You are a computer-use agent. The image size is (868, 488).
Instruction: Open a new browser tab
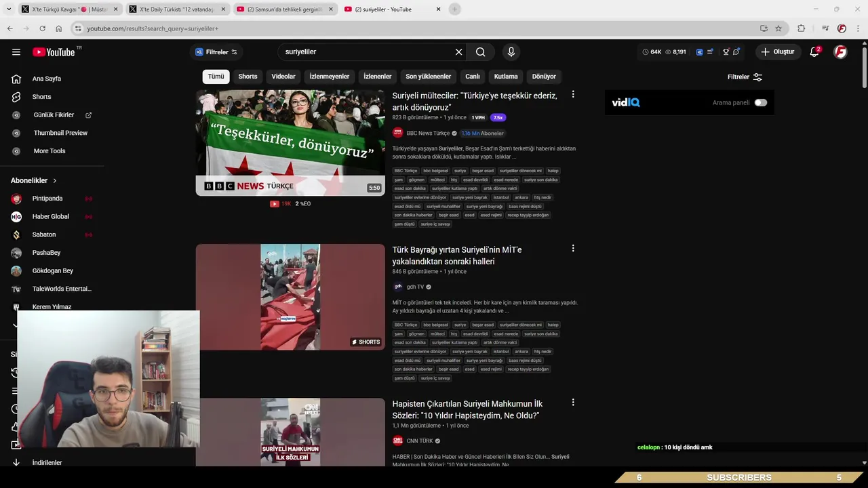coord(455,9)
